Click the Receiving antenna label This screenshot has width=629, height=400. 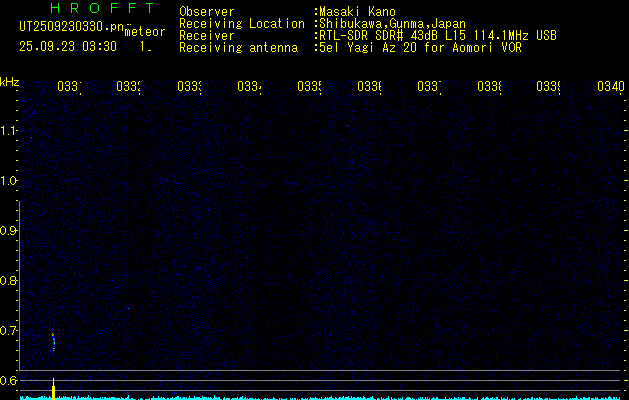(238, 48)
